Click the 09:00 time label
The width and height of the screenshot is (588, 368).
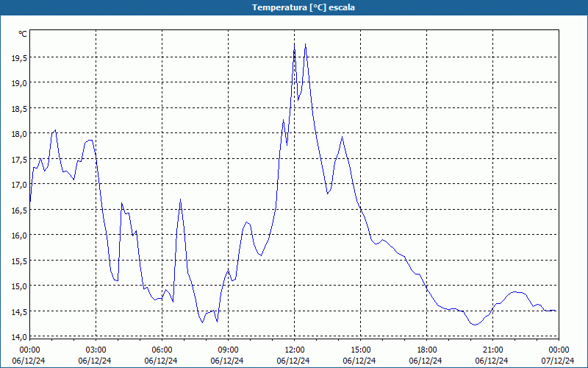pyautogui.click(x=228, y=350)
